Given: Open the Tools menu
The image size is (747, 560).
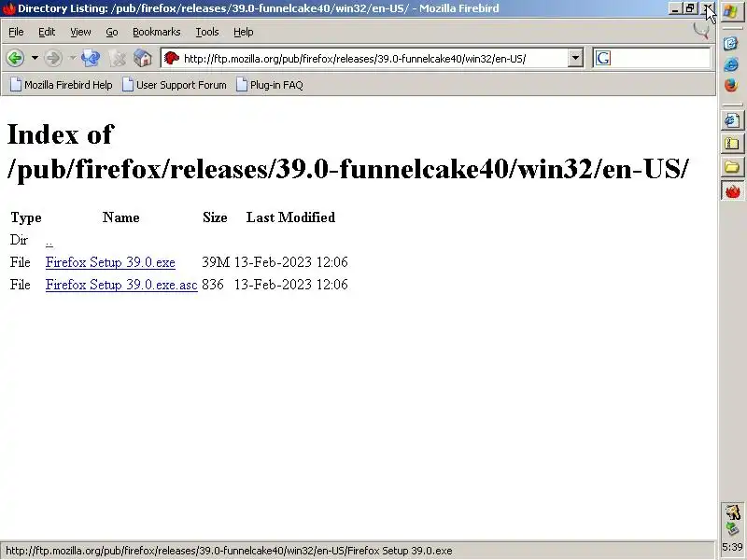Looking at the screenshot, I should point(207,32).
